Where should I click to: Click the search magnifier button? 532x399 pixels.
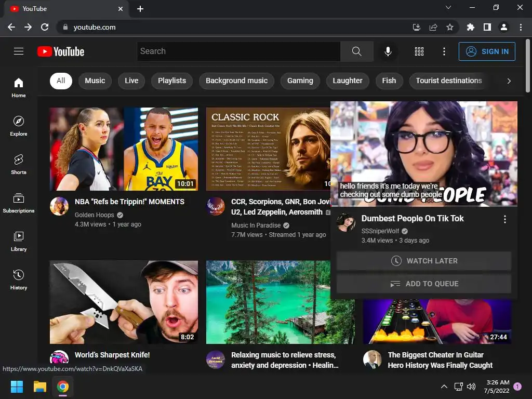356,51
